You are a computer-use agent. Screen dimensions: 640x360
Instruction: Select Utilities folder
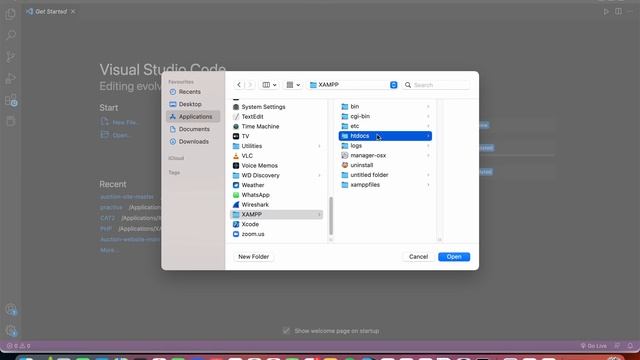[277, 146]
